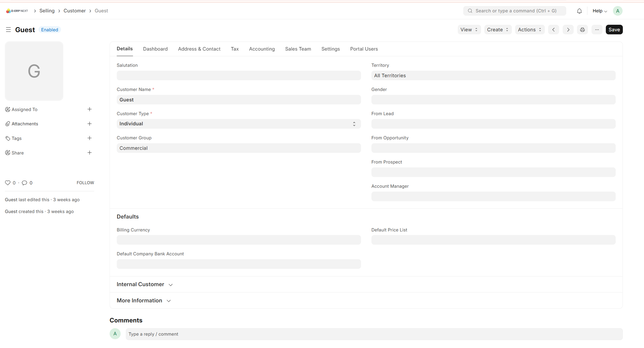Click the FOLLOW link

(x=85, y=183)
